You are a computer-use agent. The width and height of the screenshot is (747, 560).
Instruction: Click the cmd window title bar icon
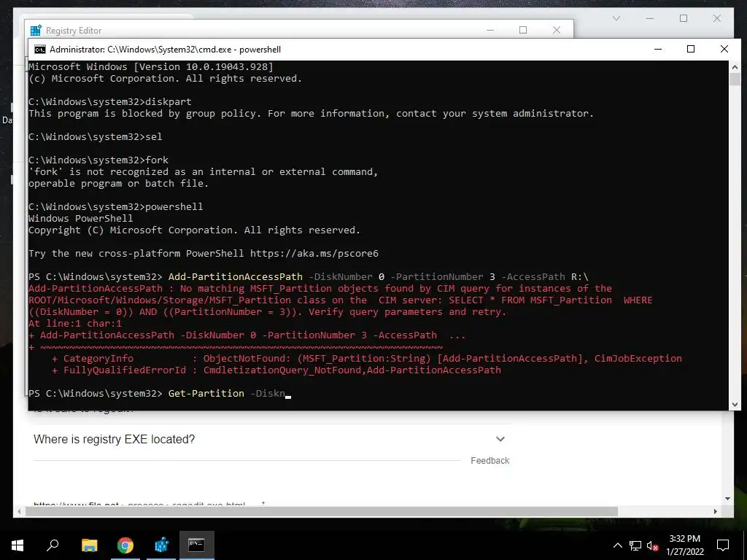pos(40,50)
